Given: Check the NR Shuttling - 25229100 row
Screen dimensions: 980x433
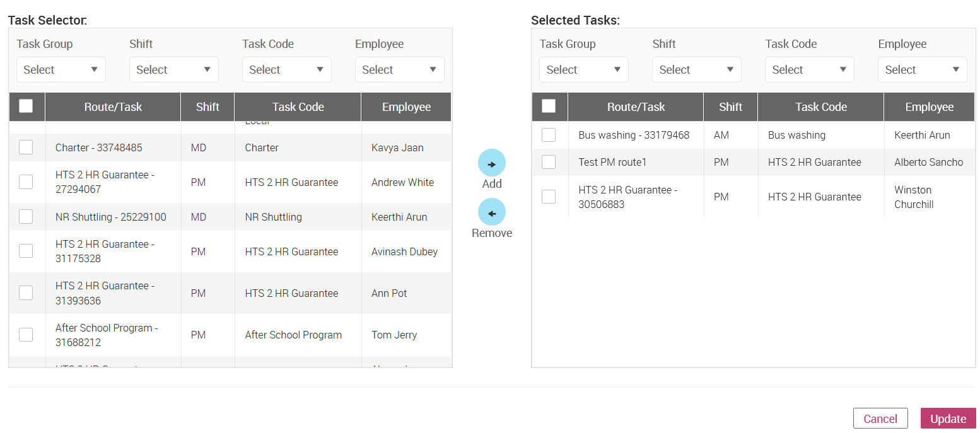Looking at the screenshot, I should (x=26, y=217).
